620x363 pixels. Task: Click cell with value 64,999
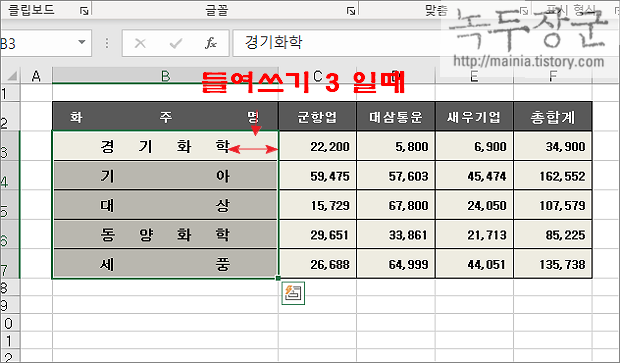point(396,264)
